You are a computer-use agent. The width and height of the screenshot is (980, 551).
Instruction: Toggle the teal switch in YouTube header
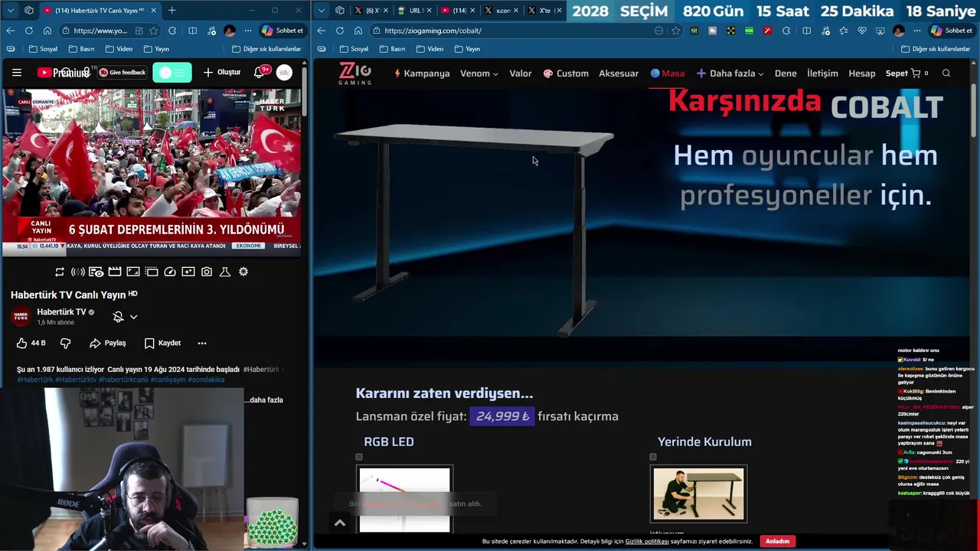tap(172, 73)
